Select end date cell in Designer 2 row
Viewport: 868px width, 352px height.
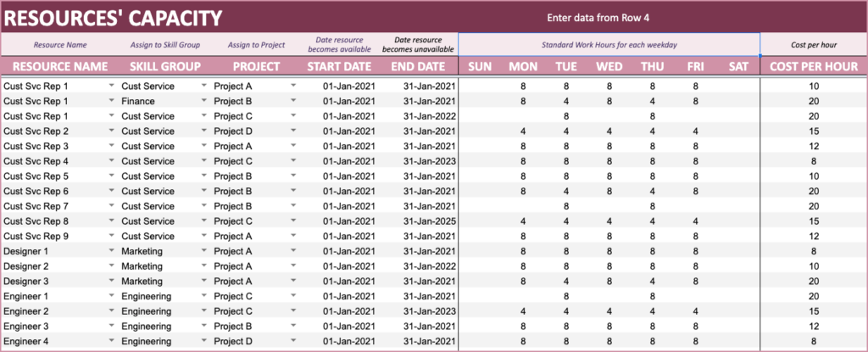click(418, 265)
